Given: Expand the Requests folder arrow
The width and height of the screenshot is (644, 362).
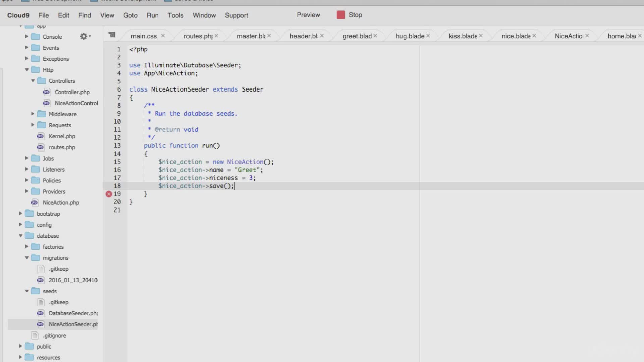Looking at the screenshot, I should pyautogui.click(x=33, y=125).
